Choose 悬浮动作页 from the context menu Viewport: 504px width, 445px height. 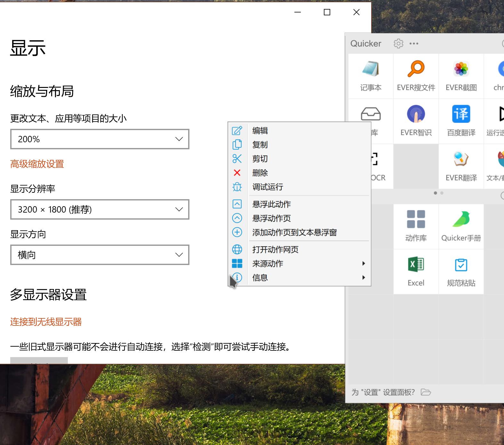[300, 218]
